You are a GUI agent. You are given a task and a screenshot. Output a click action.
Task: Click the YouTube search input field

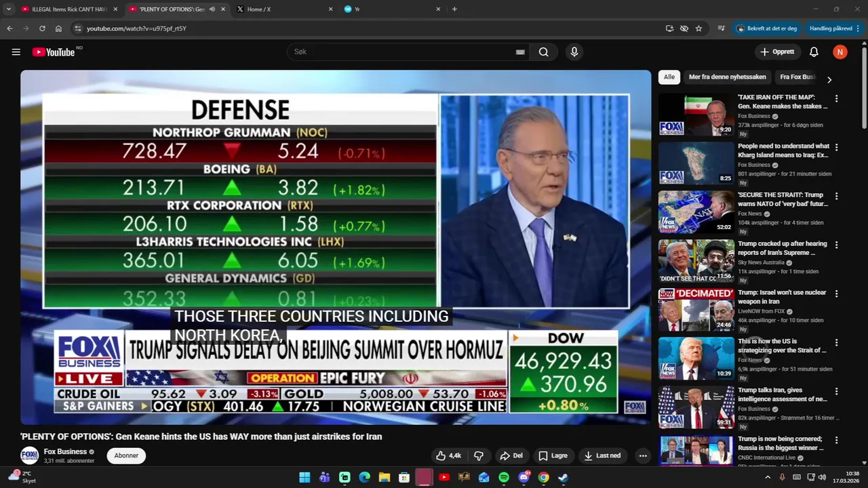tap(407, 52)
